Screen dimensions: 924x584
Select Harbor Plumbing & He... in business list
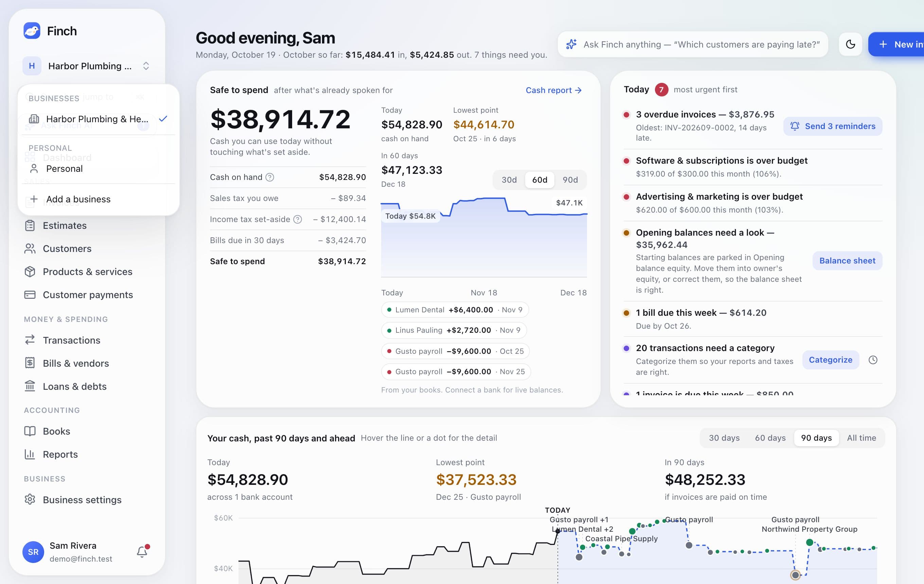[98, 119]
